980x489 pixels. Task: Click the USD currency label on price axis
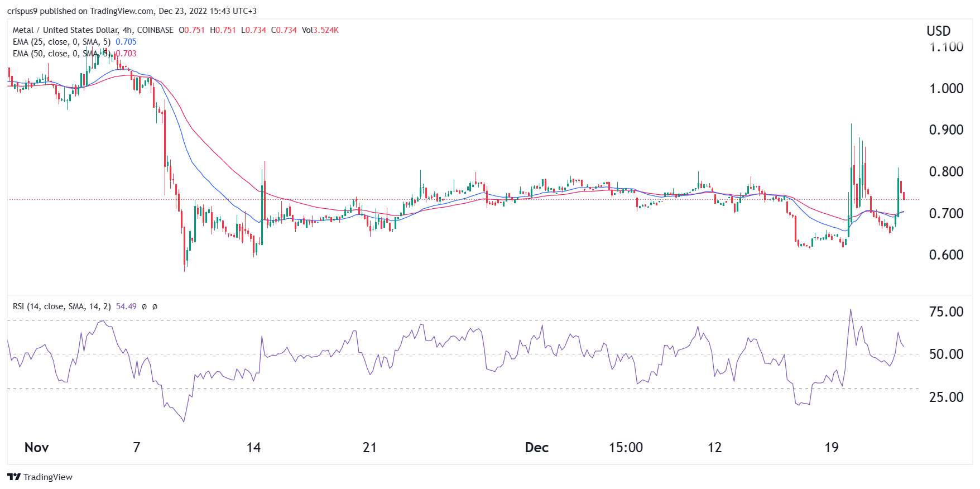pos(938,31)
